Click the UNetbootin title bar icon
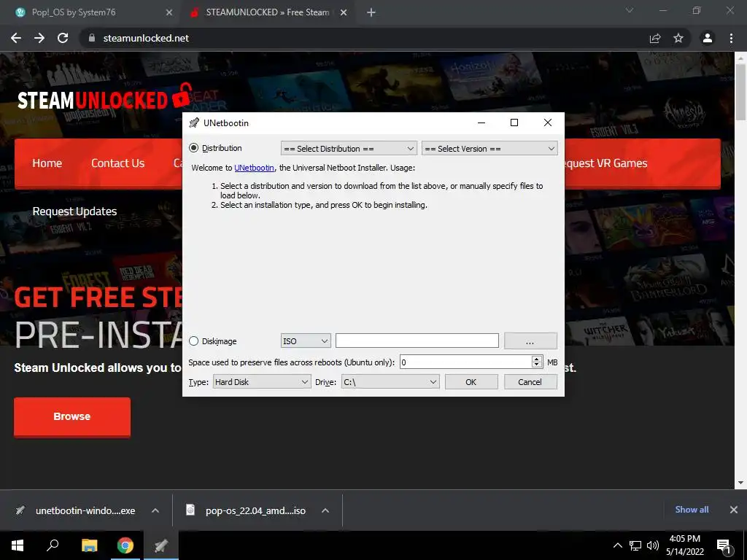This screenshot has width=747, height=560. coord(194,122)
